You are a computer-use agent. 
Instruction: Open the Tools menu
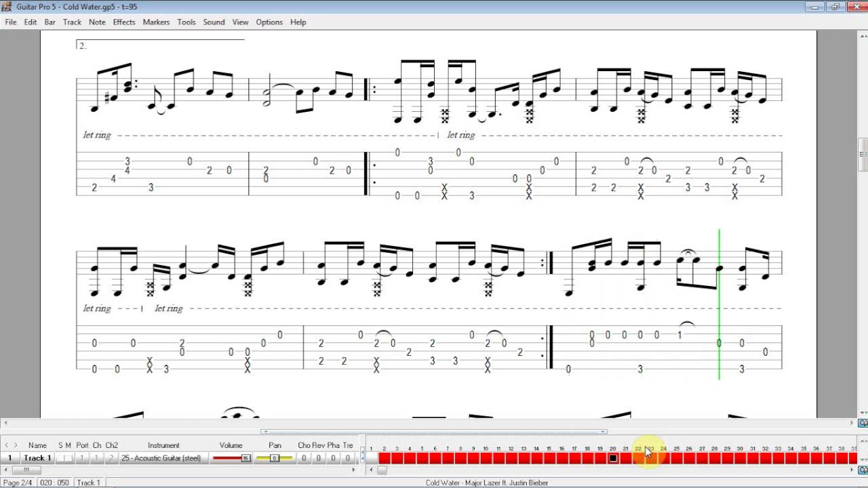186,22
